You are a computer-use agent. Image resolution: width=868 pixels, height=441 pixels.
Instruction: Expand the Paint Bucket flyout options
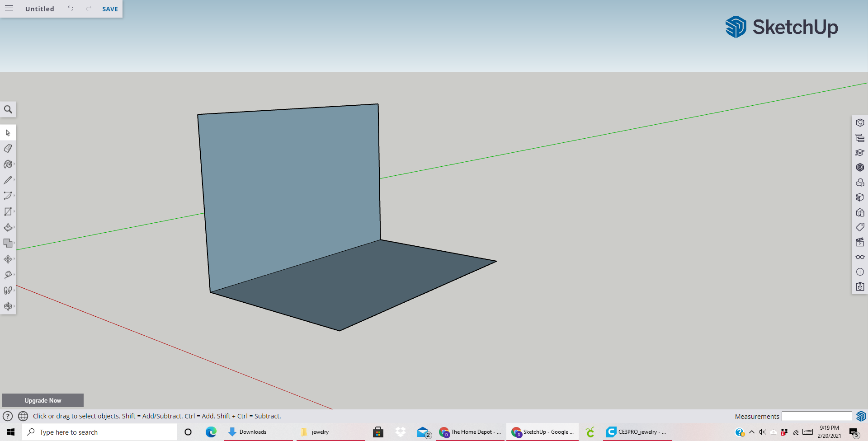click(x=13, y=164)
